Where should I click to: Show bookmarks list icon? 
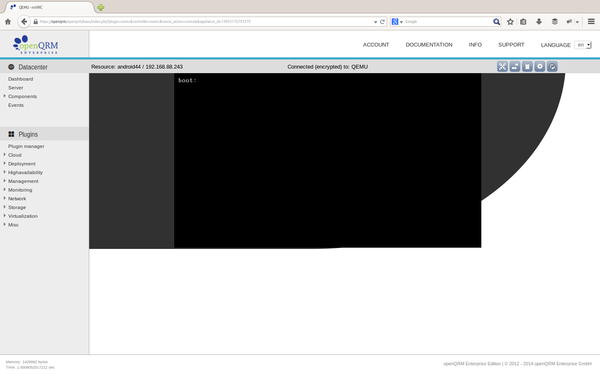click(x=523, y=22)
